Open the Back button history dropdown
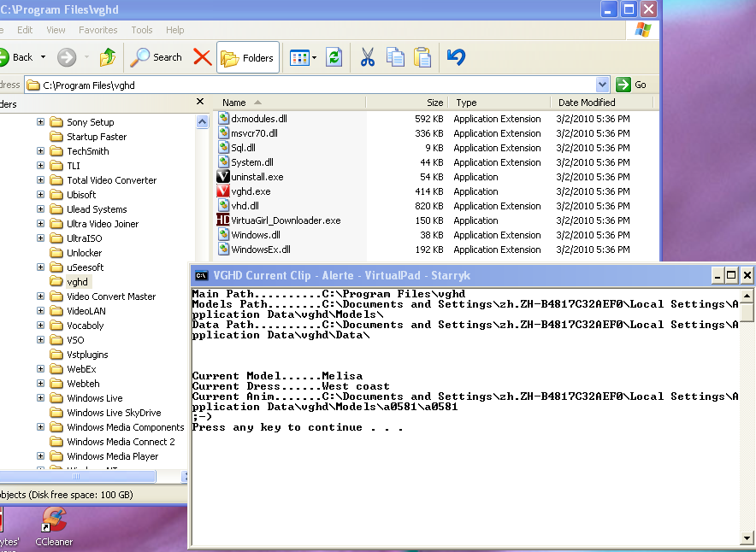Screen dimensions: 756x552 click(43, 57)
